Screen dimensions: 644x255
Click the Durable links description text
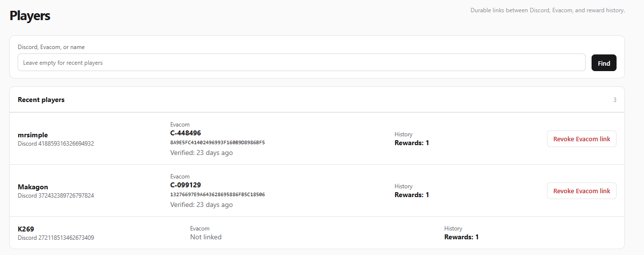point(547,10)
